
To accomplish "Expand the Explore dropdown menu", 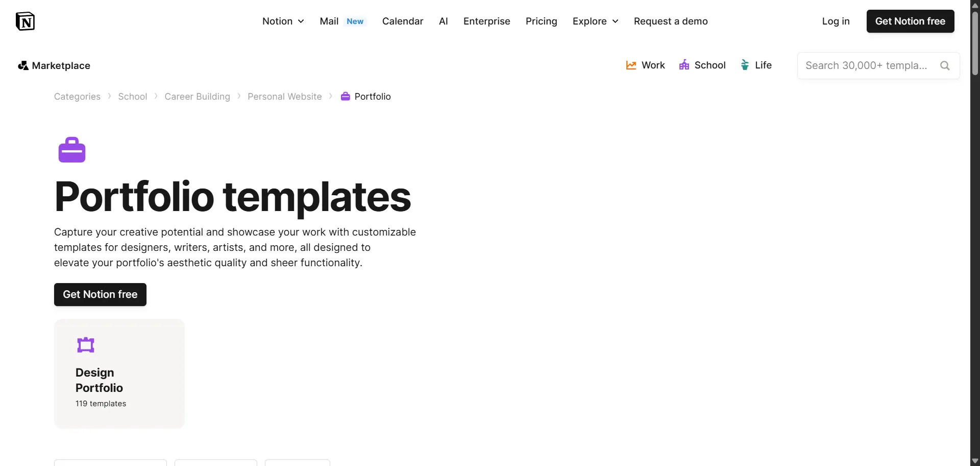I will [x=596, y=21].
